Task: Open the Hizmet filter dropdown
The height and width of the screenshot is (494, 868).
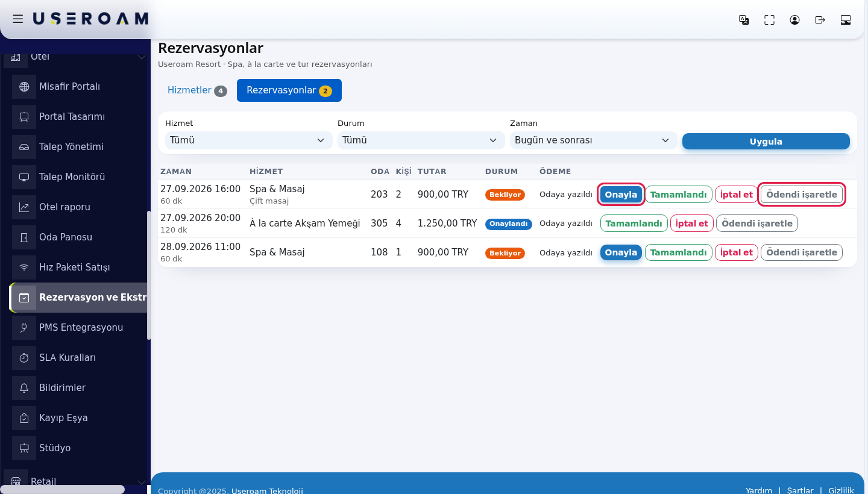Action: pos(249,140)
